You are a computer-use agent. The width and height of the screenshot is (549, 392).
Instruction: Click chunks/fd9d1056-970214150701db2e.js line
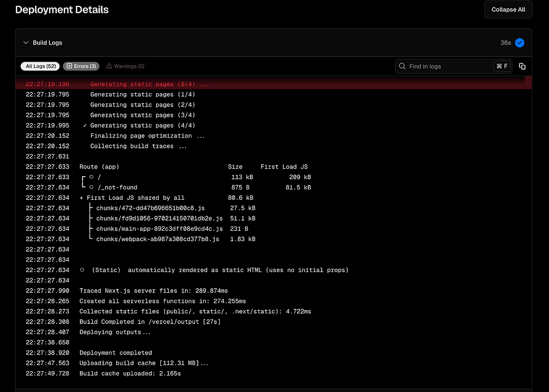(x=273, y=218)
